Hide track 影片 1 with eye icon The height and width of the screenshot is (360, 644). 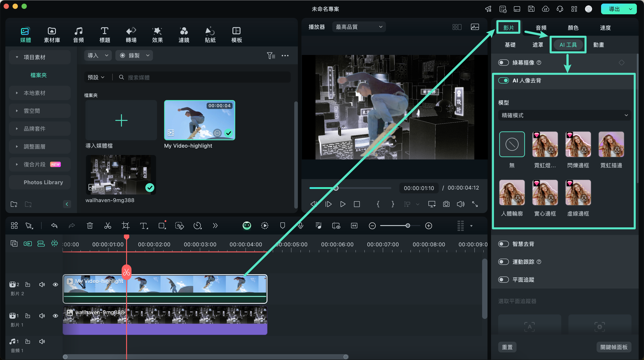(55, 316)
